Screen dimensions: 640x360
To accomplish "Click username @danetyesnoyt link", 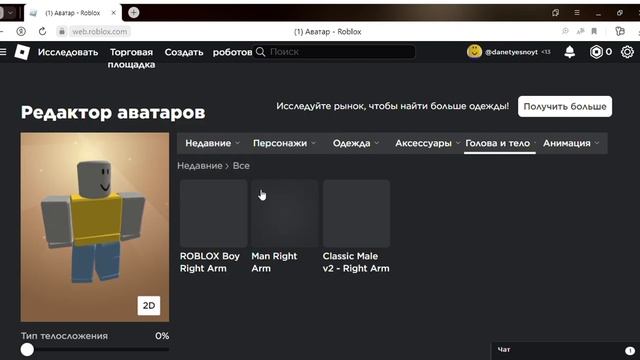I will tap(511, 52).
